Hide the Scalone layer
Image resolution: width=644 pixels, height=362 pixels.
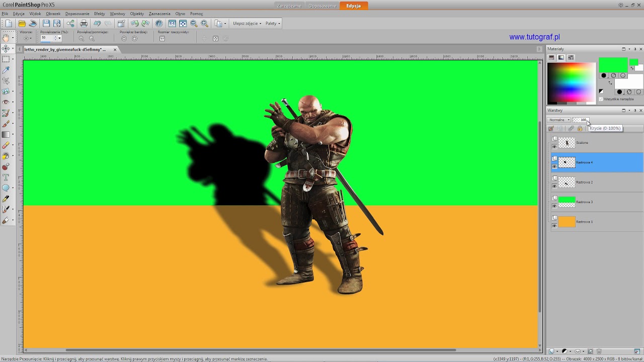554,146
